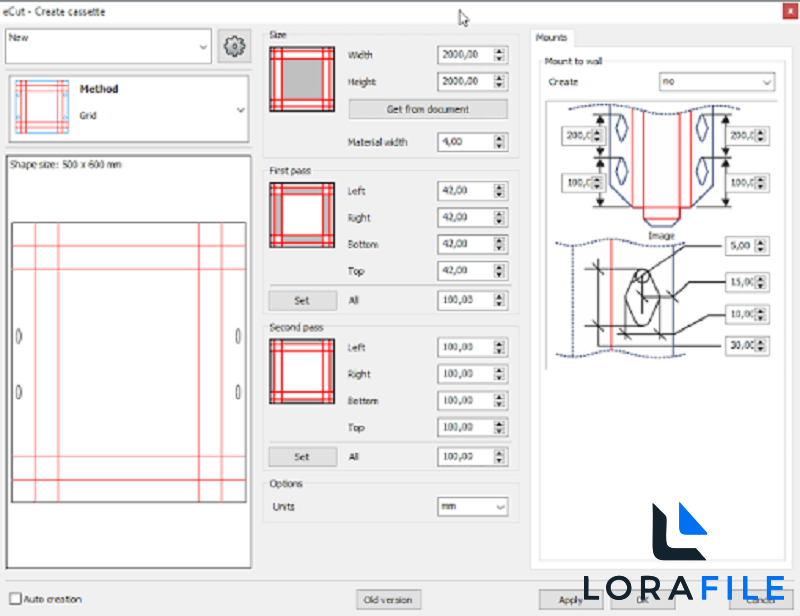Screen dimensions: 800x616
Task: Click the Second pass diagram thumbnail
Action: 302,371
